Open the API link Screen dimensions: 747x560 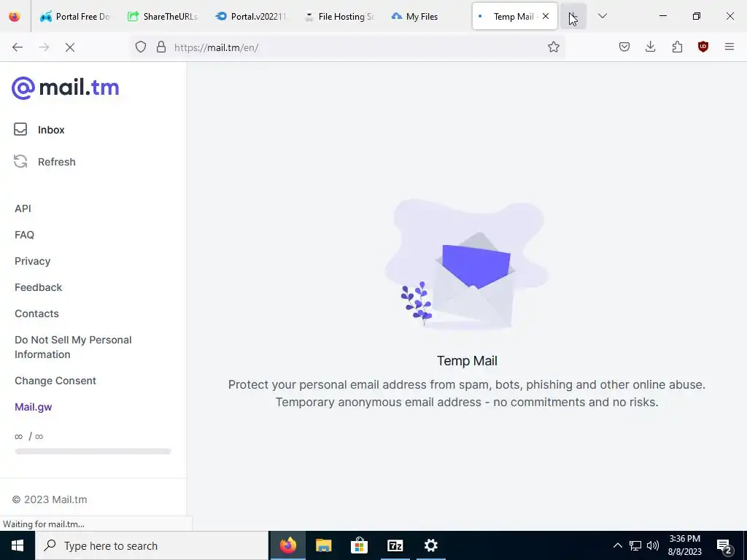point(23,209)
